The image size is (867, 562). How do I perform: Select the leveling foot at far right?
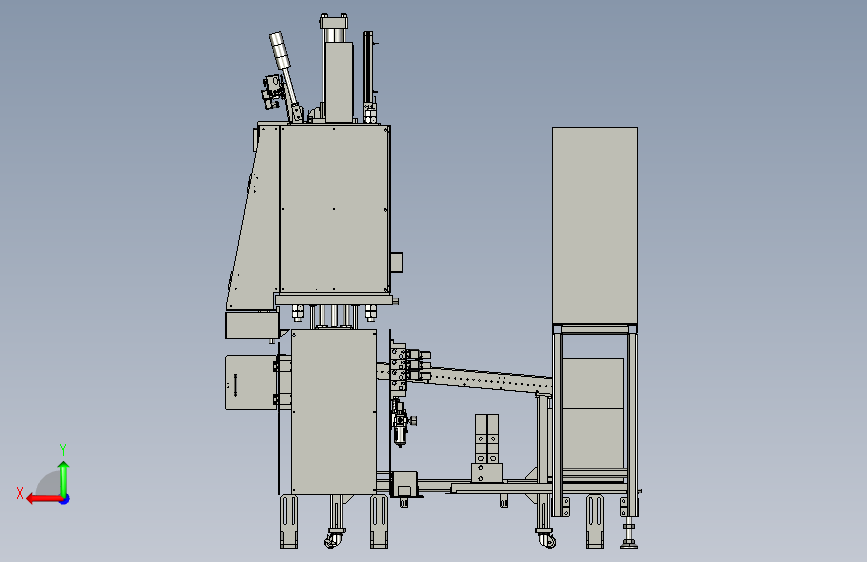[629, 534]
